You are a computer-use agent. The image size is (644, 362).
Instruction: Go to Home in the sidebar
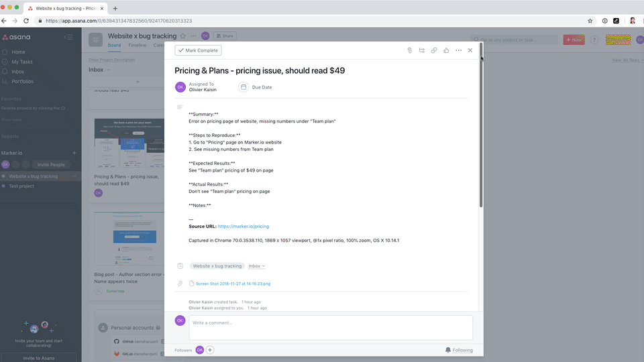pos(18,52)
